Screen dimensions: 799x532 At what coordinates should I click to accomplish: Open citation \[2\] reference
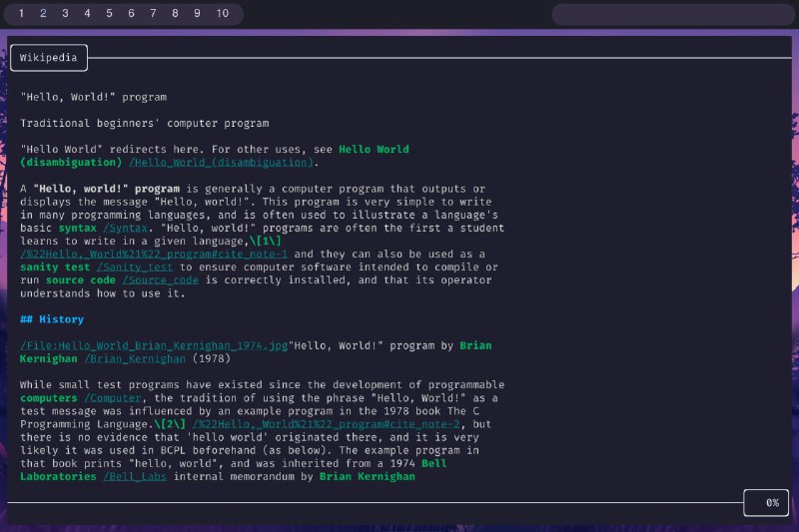pos(170,424)
